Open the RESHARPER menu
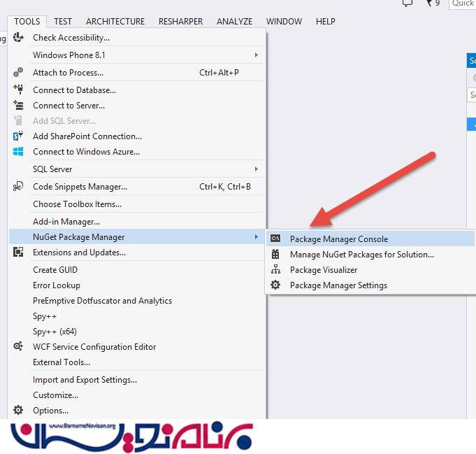Viewport: 476px width, 454px height. point(180,21)
